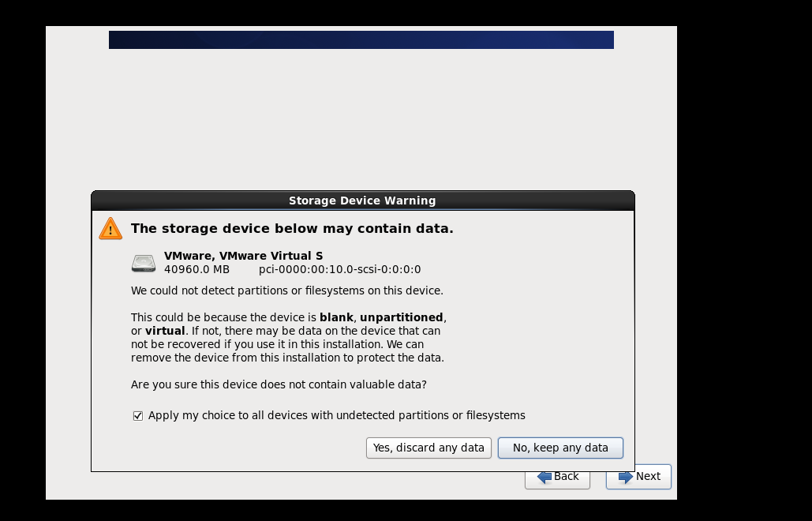This screenshot has height=521, width=812.
Task: Click the pci-0000:00:10.0-scsi-0:0:0:0 path
Action: tap(339, 269)
